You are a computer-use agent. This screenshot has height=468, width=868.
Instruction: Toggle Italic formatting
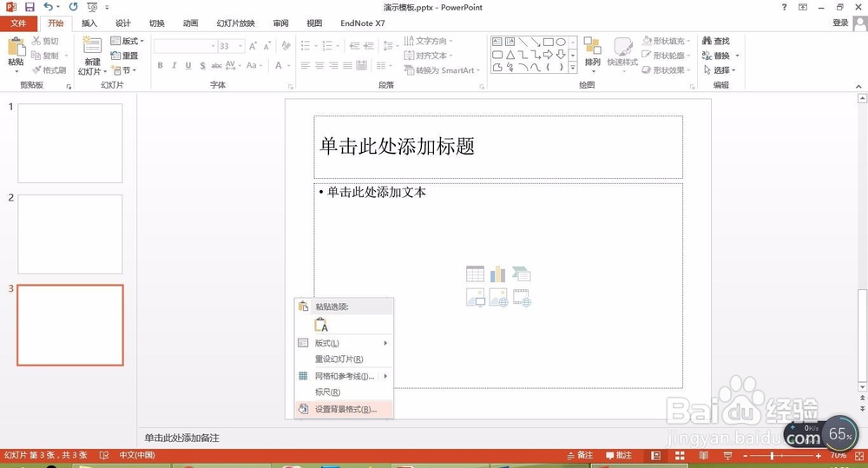174,65
